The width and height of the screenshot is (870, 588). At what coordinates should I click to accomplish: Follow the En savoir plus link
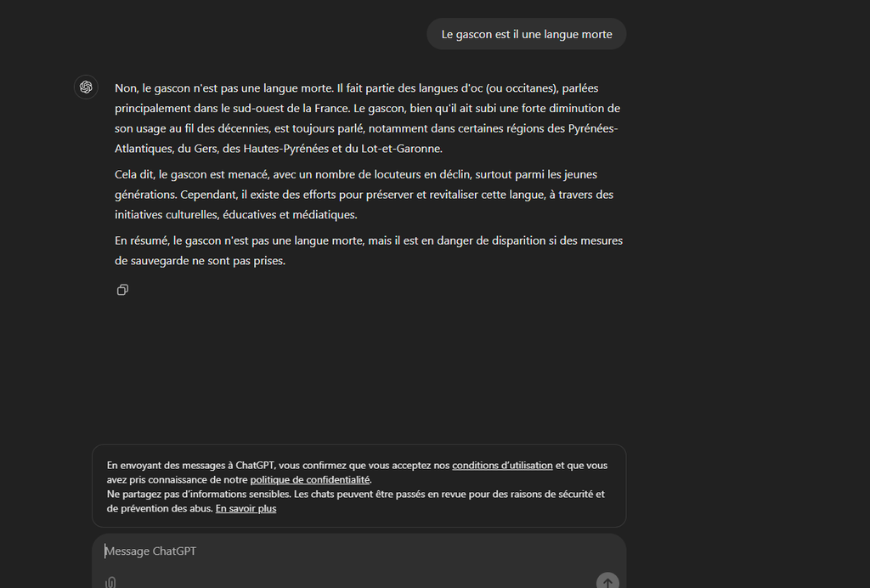[x=246, y=509]
